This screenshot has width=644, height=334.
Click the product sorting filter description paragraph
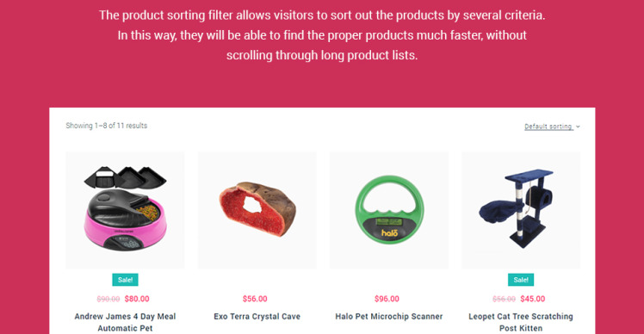coord(322,35)
